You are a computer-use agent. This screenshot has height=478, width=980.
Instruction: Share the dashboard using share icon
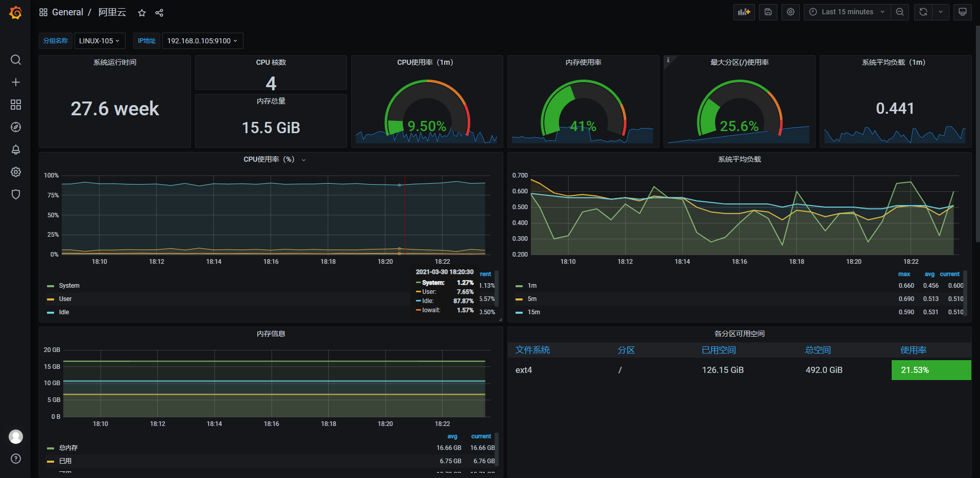click(159, 13)
